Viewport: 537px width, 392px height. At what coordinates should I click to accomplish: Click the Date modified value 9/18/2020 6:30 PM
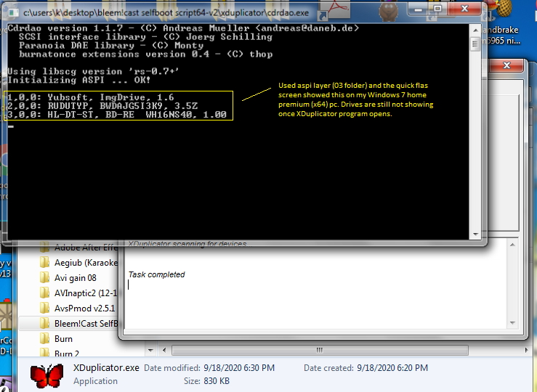(x=239, y=368)
